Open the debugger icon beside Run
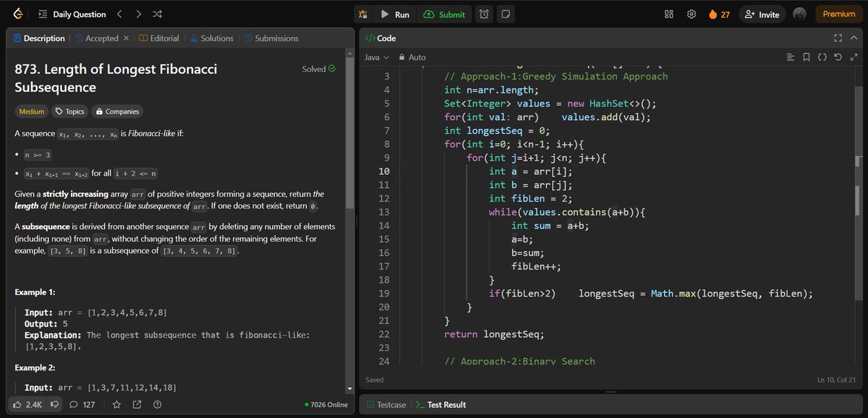The height and width of the screenshot is (418, 868). tap(362, 14)
